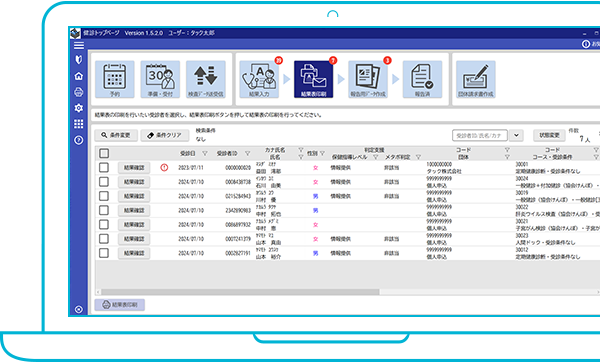600x362 pixels.
Task: Open the grid apps icon in the sidebar
Action: [x=79, y=124]
